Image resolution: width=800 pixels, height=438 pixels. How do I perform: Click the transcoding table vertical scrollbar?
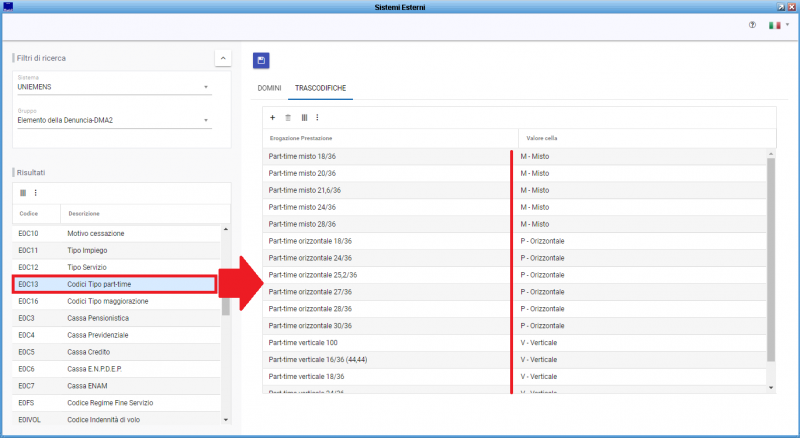770,260
